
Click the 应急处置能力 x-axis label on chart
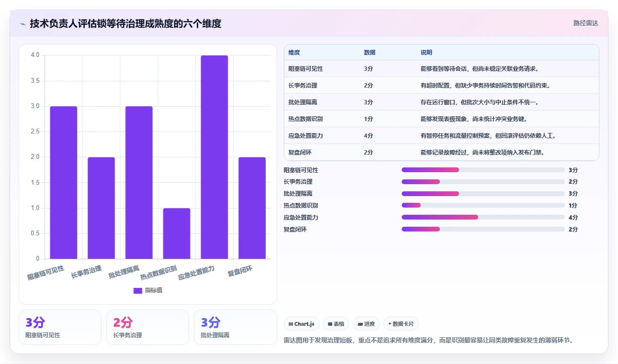click(x=196, y=273)
